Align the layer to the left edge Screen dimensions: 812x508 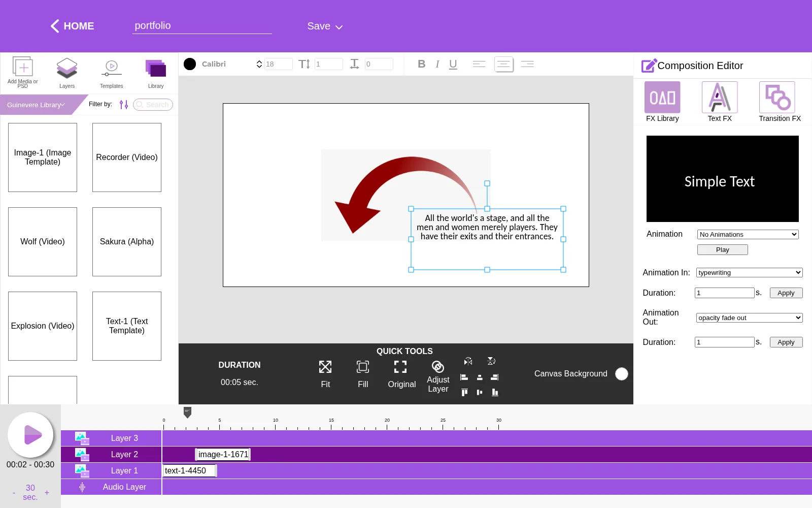coord(464,377)
